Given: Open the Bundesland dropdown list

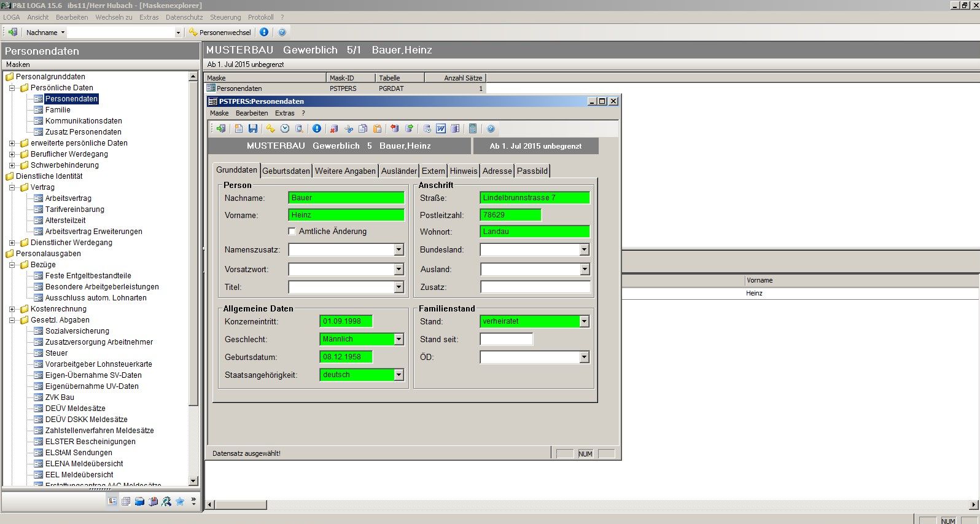Looking at the screenshot, I should (584, 250).
